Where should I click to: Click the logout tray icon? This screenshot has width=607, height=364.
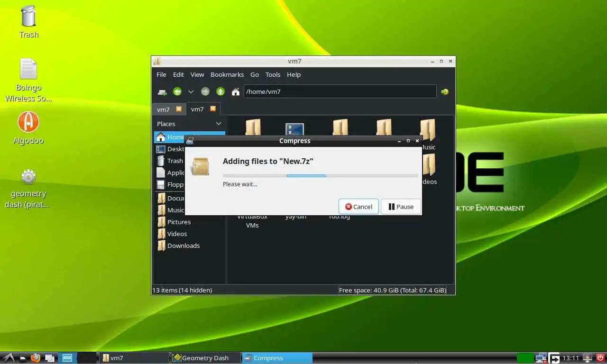click(555, 358)
